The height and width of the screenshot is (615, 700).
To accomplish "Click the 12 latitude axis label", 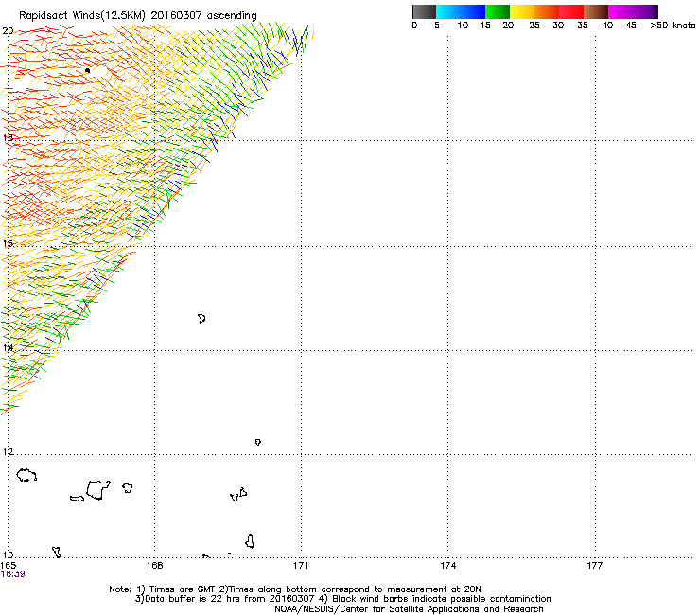I will [x=8, y=451].
